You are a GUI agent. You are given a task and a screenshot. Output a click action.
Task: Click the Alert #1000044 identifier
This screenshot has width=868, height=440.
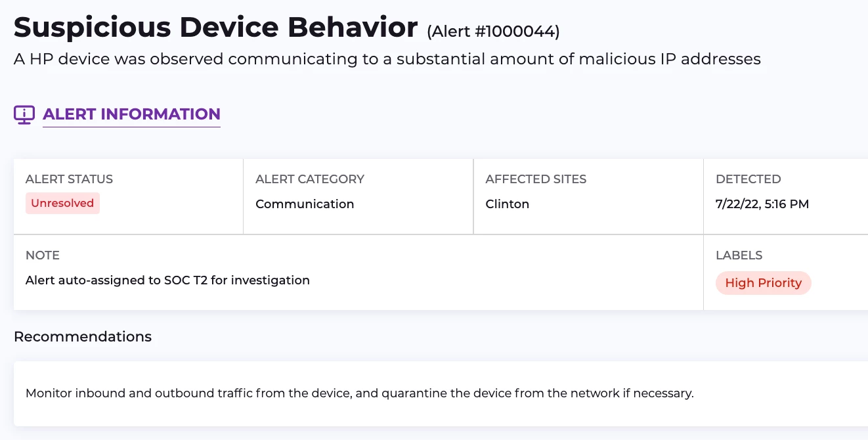point(493,32)
